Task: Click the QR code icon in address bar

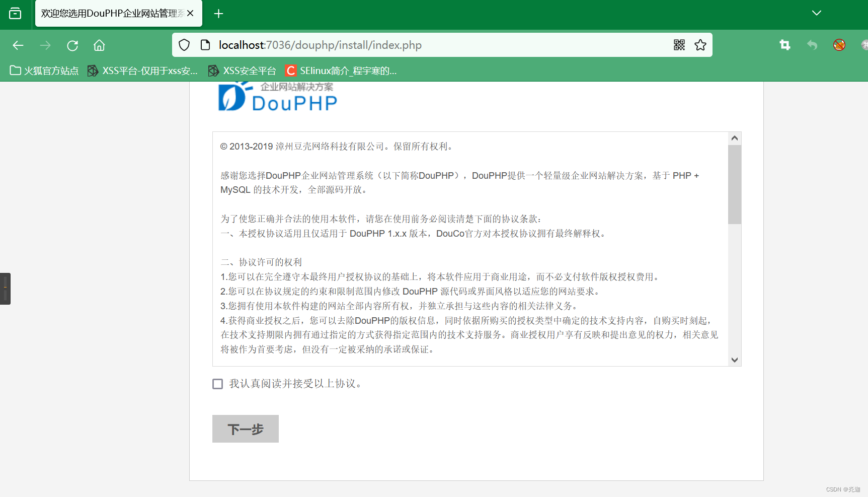Action: tap(679, 45)
